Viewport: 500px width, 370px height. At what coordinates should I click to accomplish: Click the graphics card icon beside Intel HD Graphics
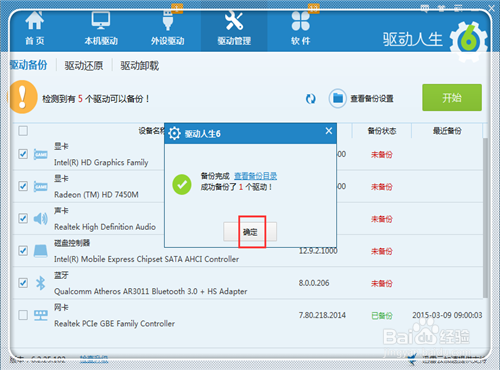pyautogui.click(x=41, y=154)
